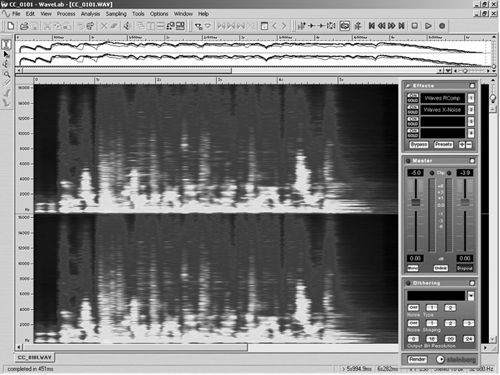Click the window layout toolbar icon

point(180,26)
